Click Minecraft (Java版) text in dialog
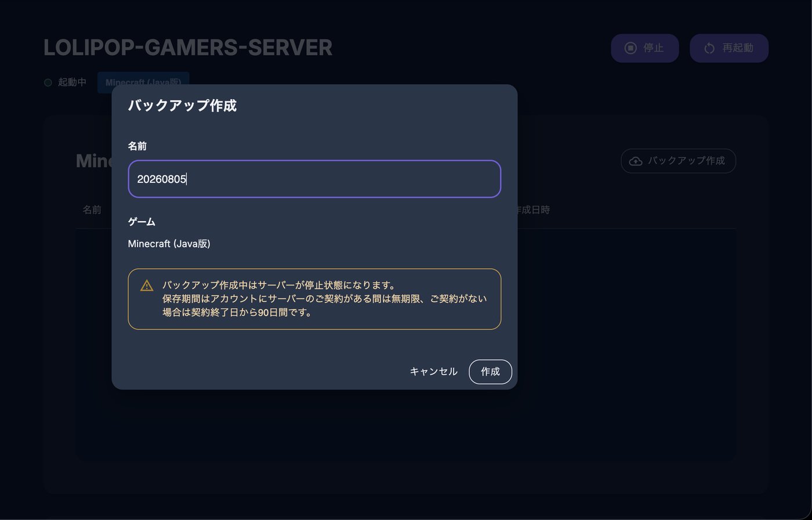The height and width of the screenshot is (520, 812). click(169, 244)
